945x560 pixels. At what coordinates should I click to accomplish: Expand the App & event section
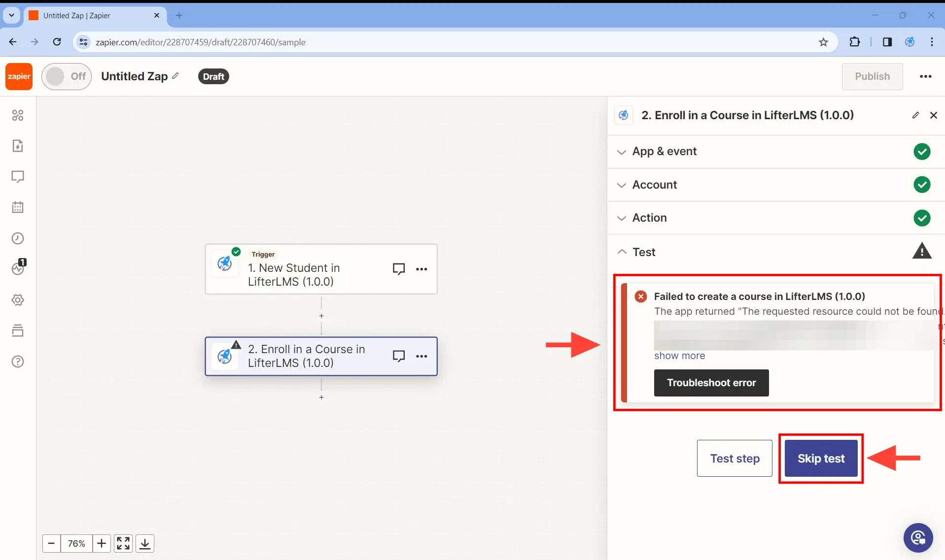point(776,152)
